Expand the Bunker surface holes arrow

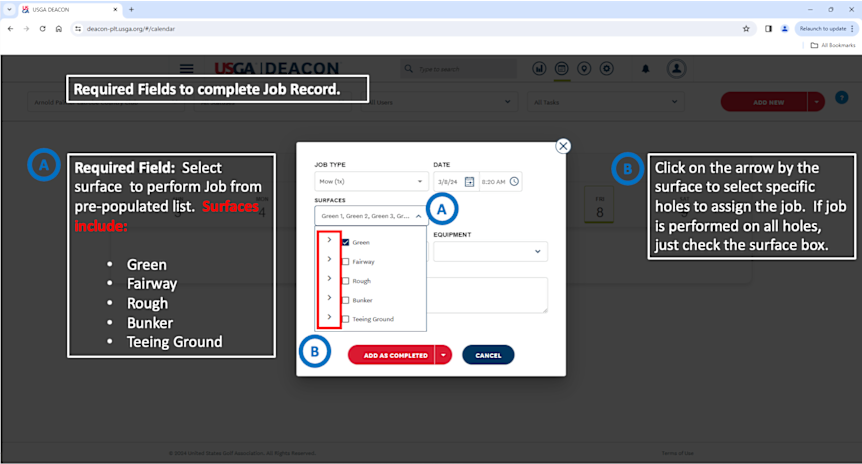[329, 297]
